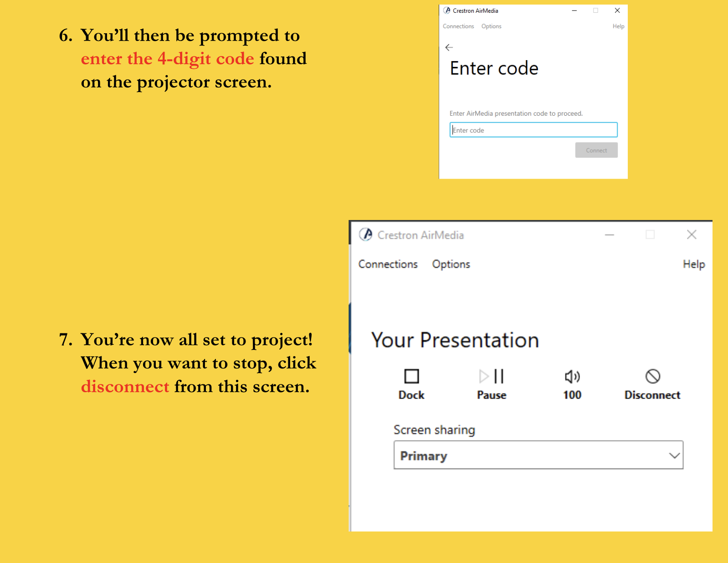Image resolution: width=728 pixels, height=563 pixels.
Task: Click the 'Your Presentation' heading
Action: [455, 340]
